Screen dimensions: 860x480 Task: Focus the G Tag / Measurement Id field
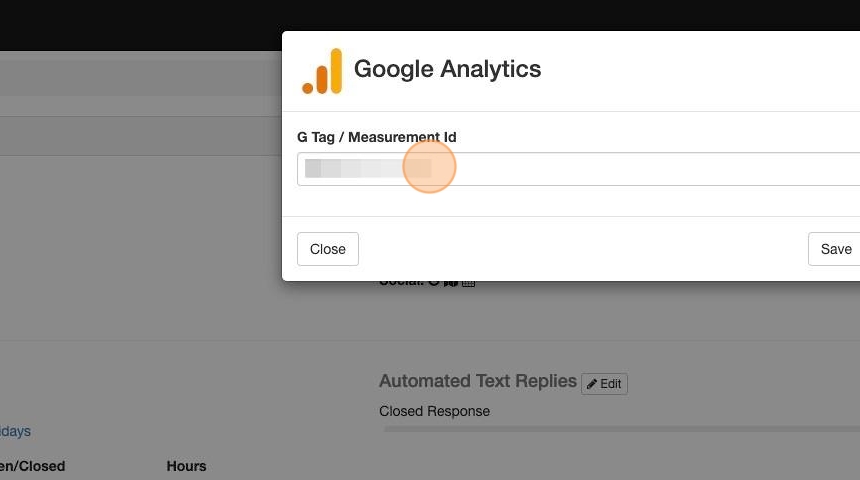click(580, 169)
